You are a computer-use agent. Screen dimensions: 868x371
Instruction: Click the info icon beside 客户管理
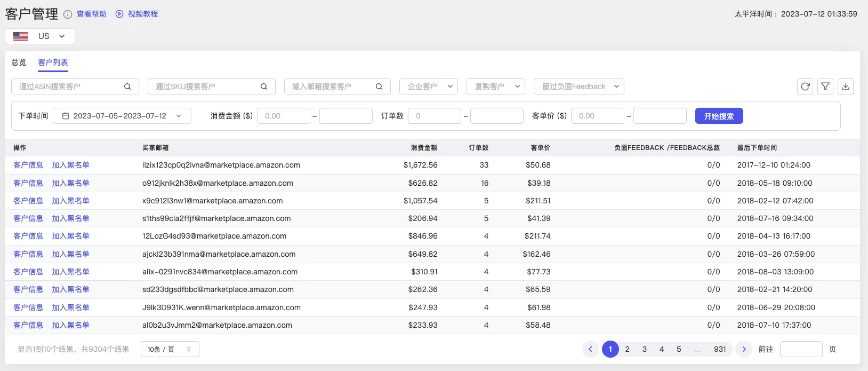click(68, 14)
